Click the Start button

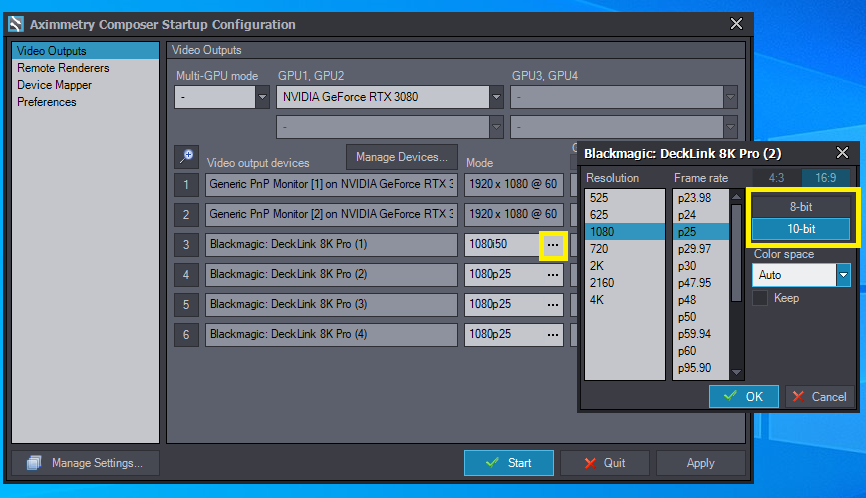click(509, 463)
